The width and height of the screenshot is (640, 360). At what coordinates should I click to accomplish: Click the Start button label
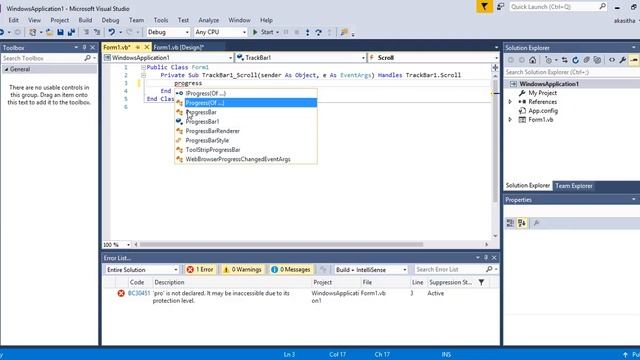(x=267, y=32)
